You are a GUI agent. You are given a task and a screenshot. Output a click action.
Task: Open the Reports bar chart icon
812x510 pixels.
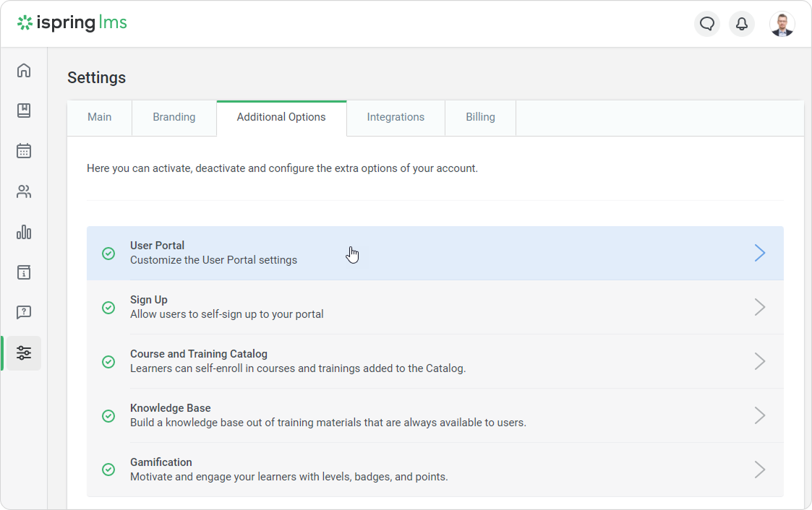[x=24, y=232]
